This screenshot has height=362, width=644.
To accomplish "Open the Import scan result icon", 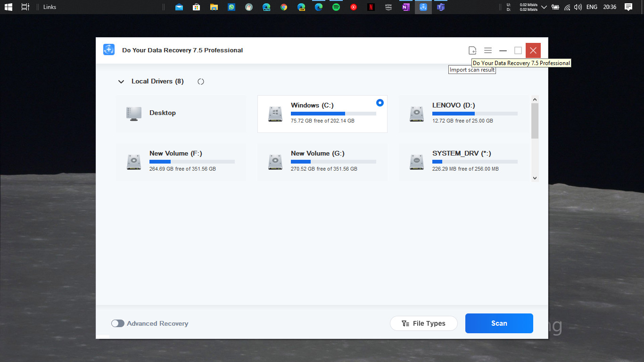I will point(472,50).
